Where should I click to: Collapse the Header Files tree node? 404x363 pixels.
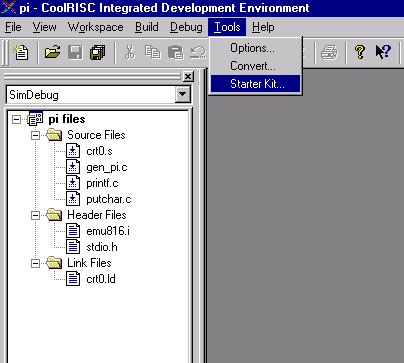[x=35, y=215]
